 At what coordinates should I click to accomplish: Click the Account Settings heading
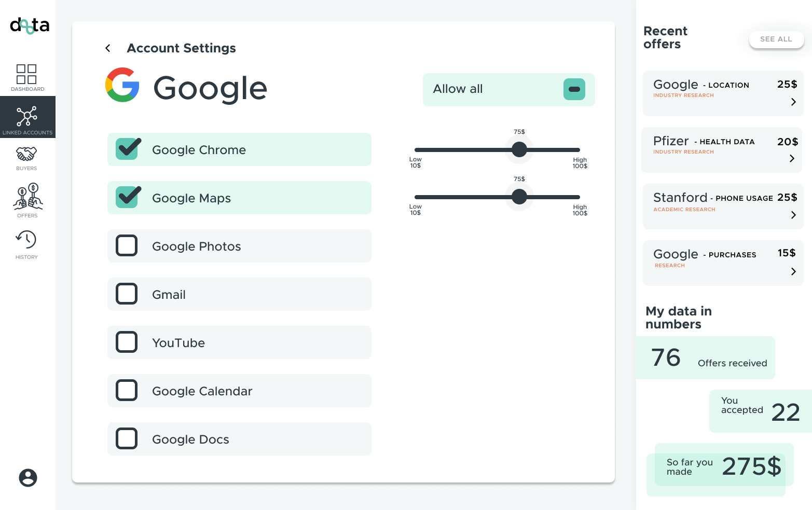point(181,48)
